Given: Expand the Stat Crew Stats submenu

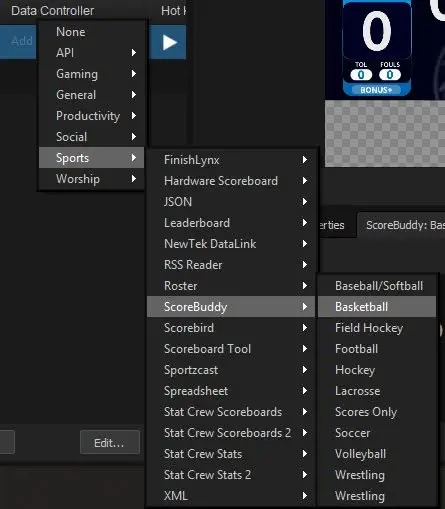Looking at the screenshot, I should coord(231,454).
